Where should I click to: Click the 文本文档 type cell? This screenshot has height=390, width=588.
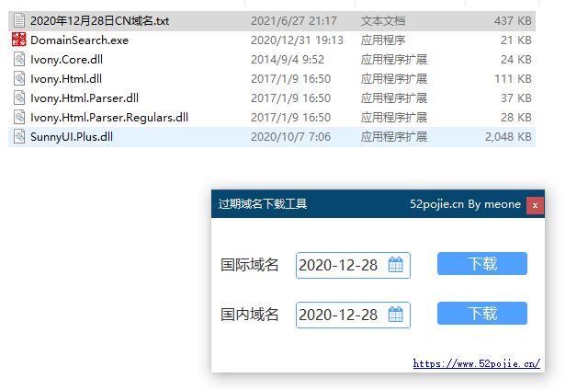coord(383,20)
